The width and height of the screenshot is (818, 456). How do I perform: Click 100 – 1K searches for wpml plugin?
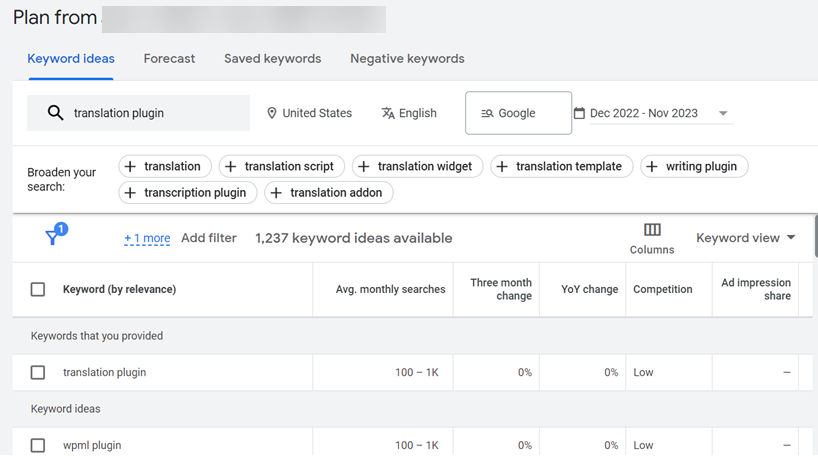pyautogui.click(x=417, y=446)
